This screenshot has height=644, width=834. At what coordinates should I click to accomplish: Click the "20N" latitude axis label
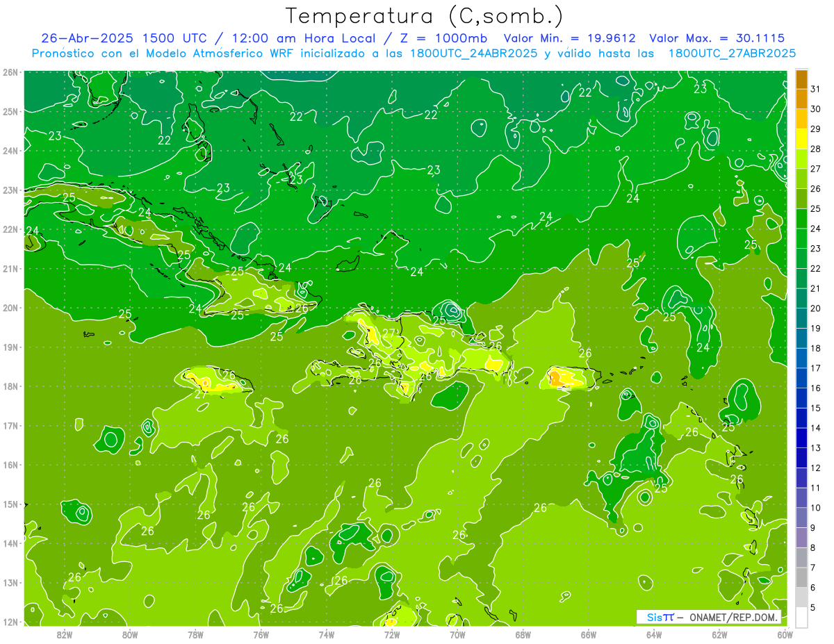click(x=10, y=308)
